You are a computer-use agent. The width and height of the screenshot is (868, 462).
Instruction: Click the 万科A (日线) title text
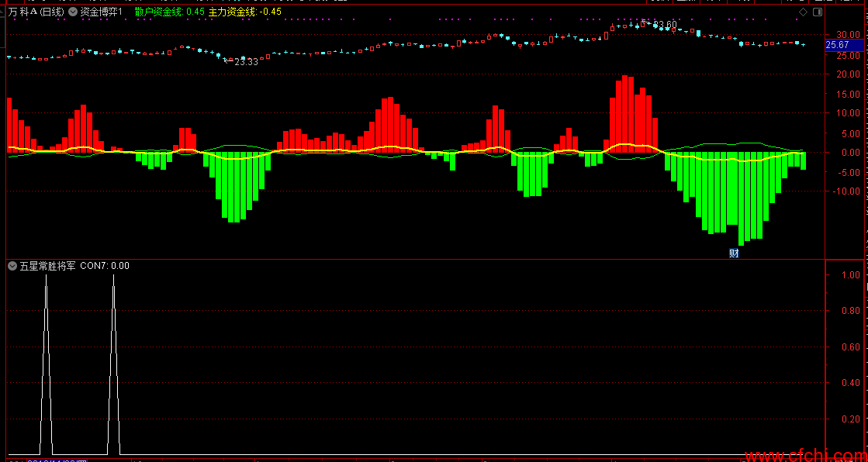tap(36, 12)
